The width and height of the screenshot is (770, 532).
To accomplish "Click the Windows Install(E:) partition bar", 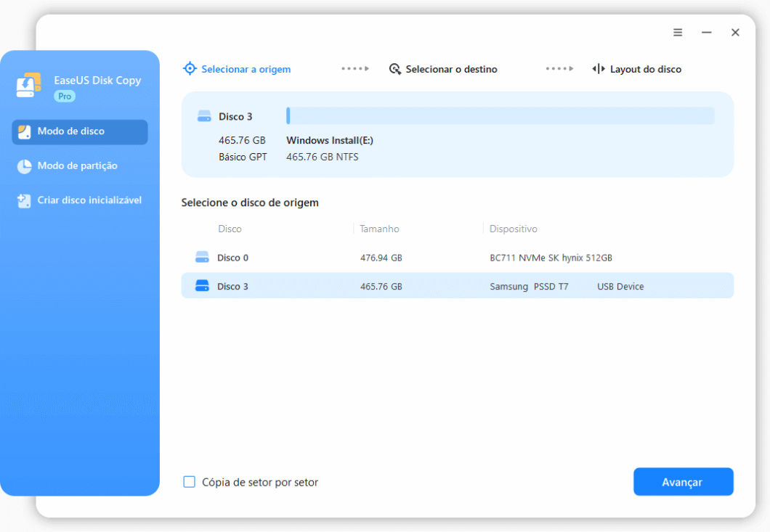I will point(501,115).
